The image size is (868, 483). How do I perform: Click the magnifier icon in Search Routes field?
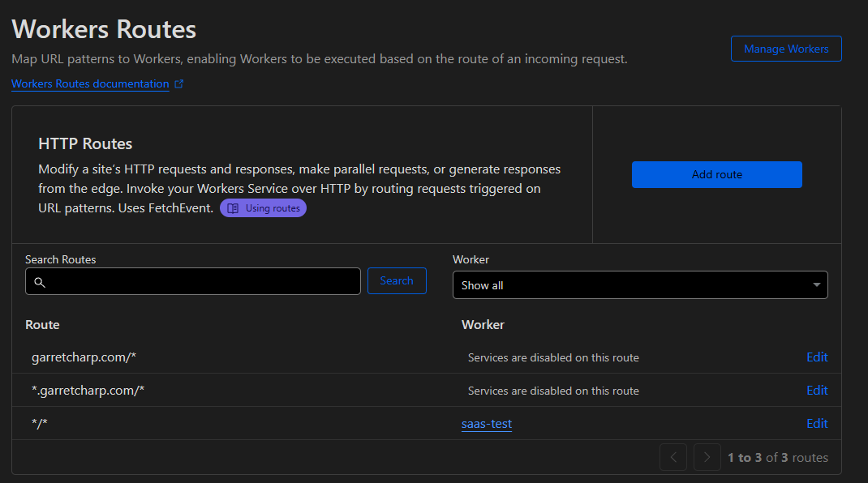[40, 282]
